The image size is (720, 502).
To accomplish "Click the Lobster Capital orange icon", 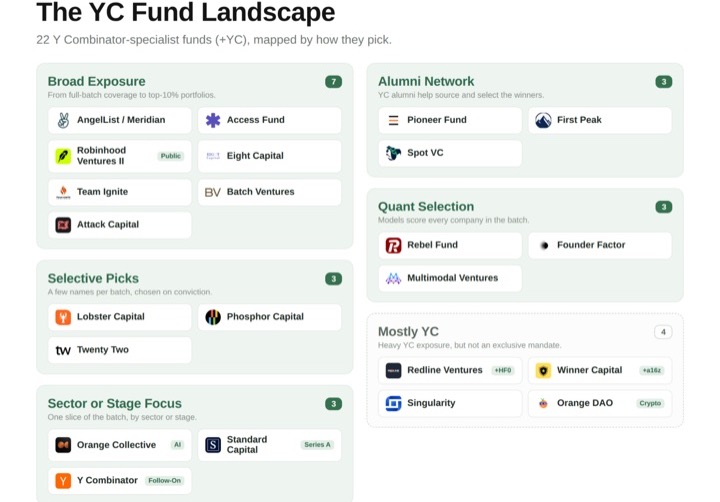I will pyautogui.click(x=63, y=317).
